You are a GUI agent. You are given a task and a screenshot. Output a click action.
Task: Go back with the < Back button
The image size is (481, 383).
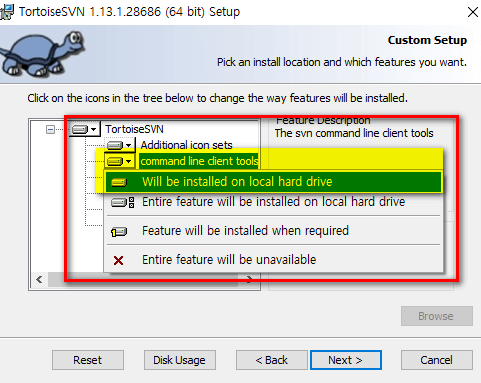tap(272, 360)
